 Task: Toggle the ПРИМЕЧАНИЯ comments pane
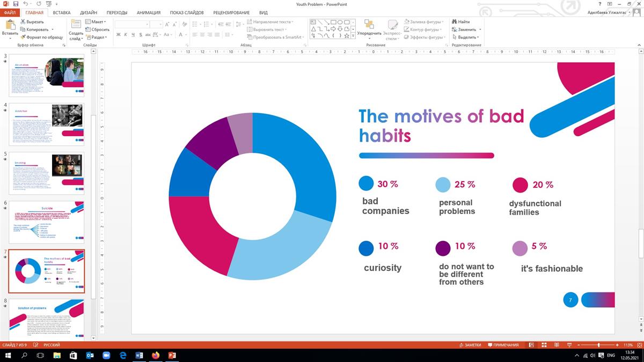pos(502,345)
